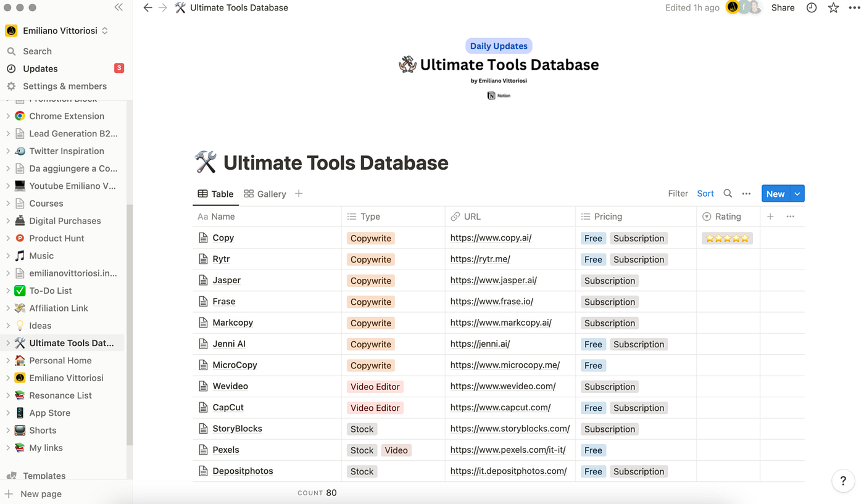The height and width of the screenshot is (504, 864).
Task: Click blue New button
Action: 776,194
